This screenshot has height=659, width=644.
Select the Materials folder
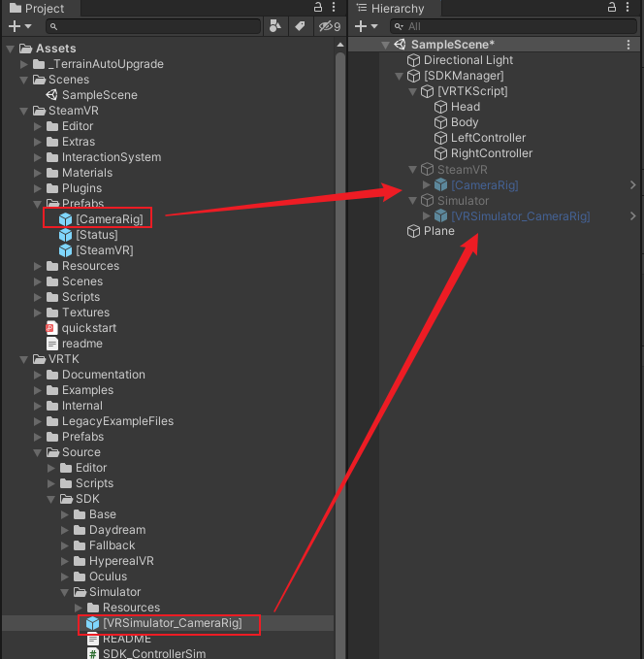pos(80,173)
